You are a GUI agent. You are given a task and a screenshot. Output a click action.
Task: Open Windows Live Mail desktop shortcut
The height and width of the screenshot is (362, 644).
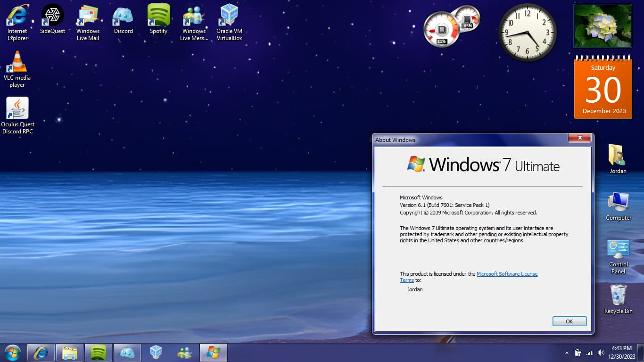click(88, 22)
